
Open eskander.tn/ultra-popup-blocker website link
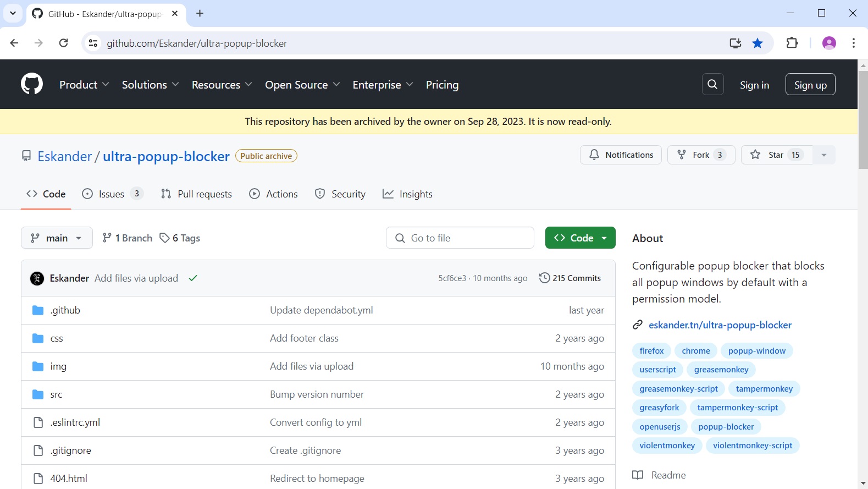(720, 325)
